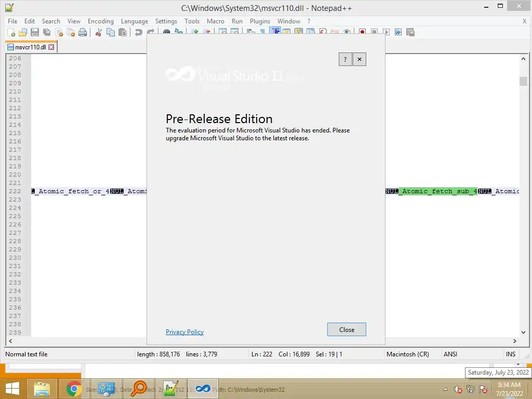Click the Close All toolbar icon
Image resolution: width=532 pixels, height=399 pixels.
(71, 32)
